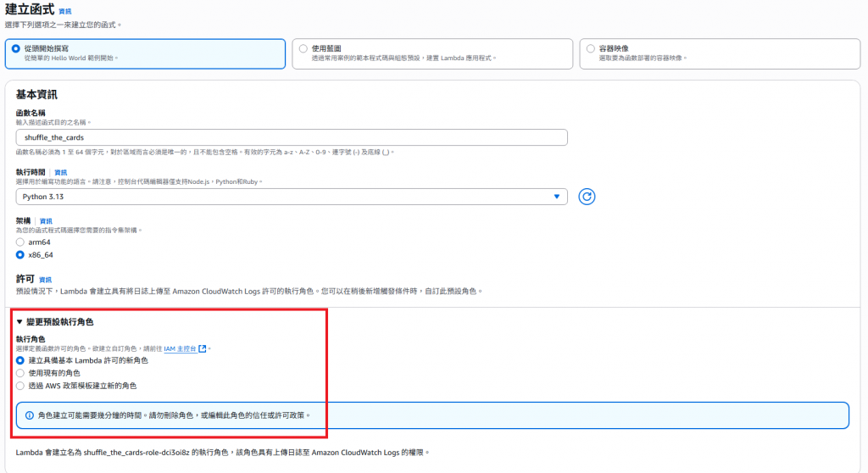Open 資訊 link beside 架構
The width and height of the screenshot is (868, 473).
(x=46, y=221)
